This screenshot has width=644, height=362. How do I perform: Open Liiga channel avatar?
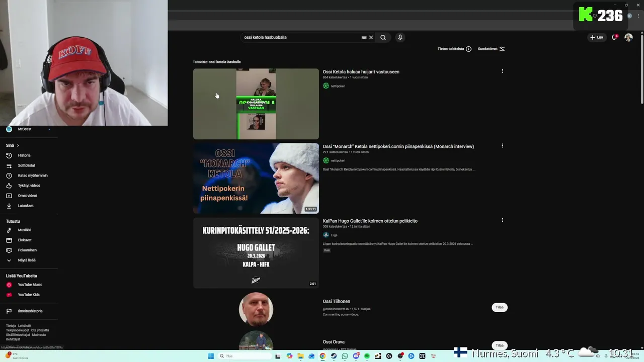(x=326, y=235)
